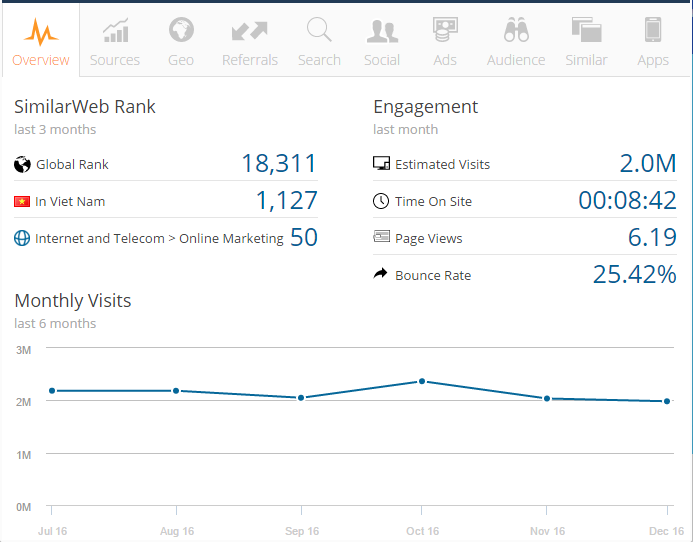Viewport: 693px width, 542px height.
Task: Click the Time On Site label
Action: click(x=433, y=202)
